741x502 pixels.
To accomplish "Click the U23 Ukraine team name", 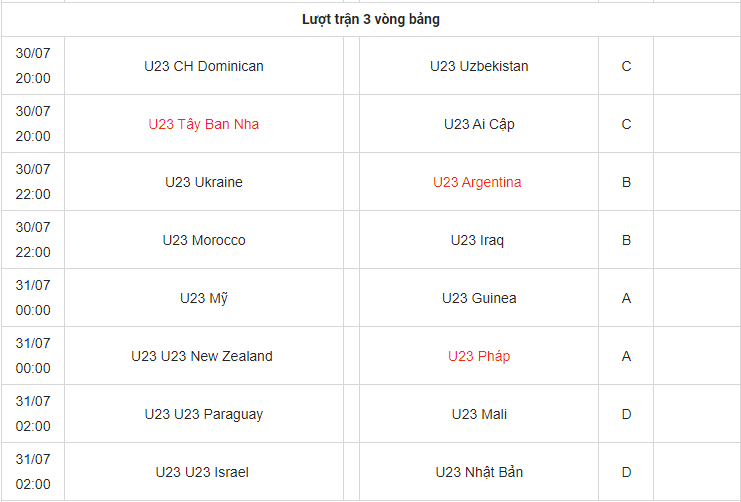I will [204, 182].
